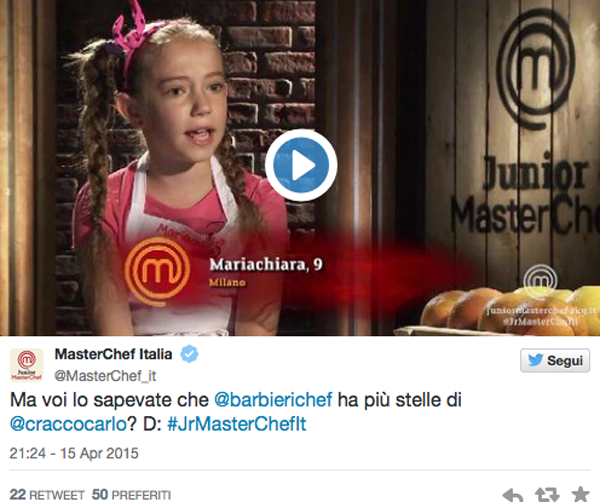Click the orange MasterChef logo overlay

(158, 271)
